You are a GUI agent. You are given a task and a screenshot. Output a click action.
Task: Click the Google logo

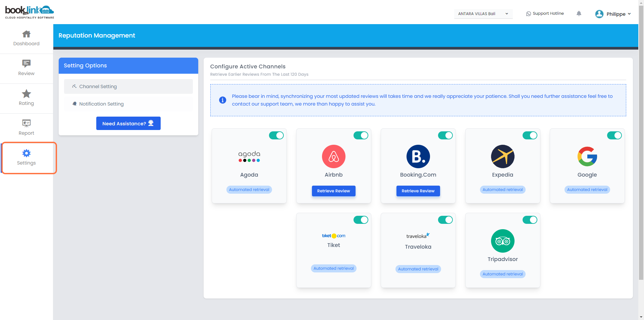click(x=587, y=156)
